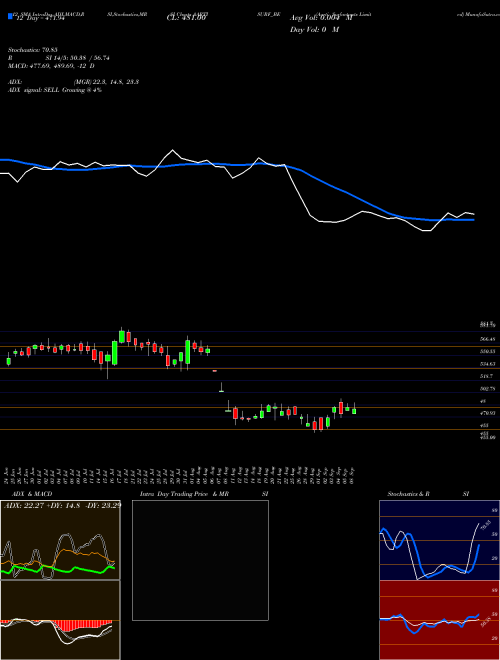Open the blue Stochastics mini chart
The height and width of the screenshot is (660, 500).
(439, 540)
